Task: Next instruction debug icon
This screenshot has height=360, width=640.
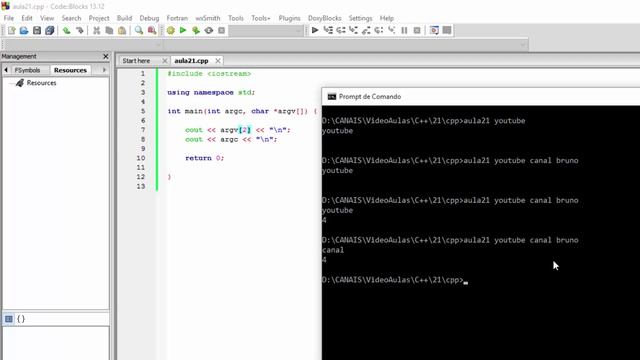Action: tap(379, 30)
